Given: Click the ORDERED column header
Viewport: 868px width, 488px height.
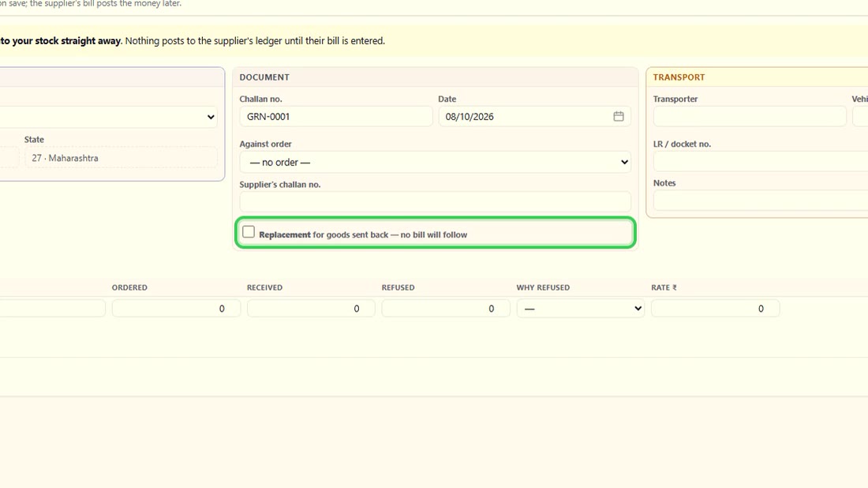Looking at the screenshot, I should (129, 287).
